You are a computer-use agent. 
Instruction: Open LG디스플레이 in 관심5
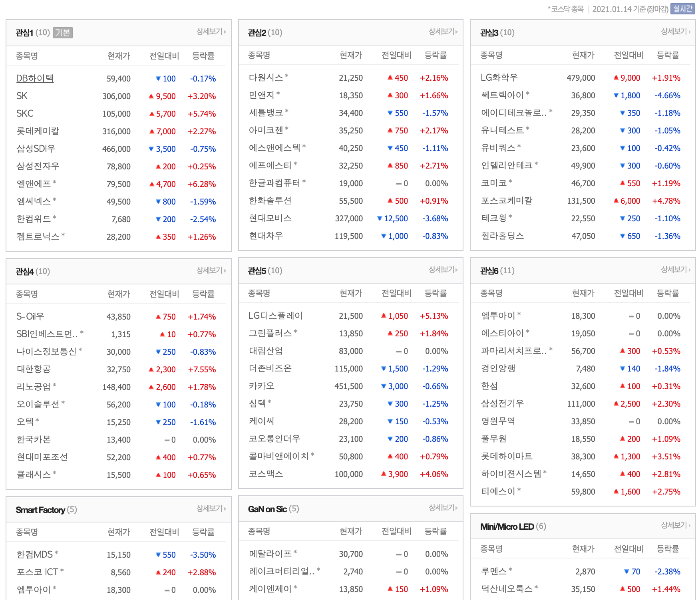click(276, 316)
